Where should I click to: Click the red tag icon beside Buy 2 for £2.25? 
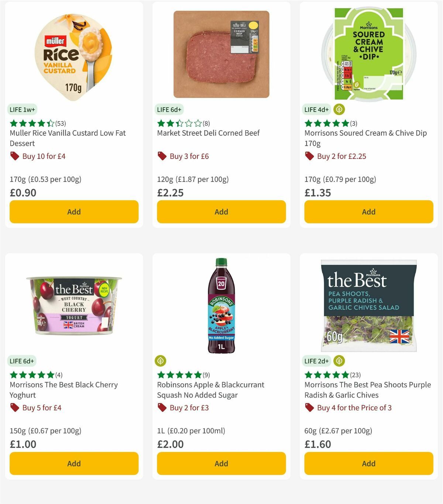point(309,156)
